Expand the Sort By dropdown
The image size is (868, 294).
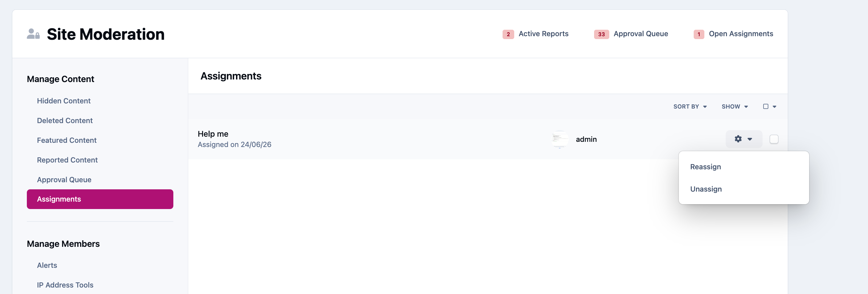tap(690, 106)
